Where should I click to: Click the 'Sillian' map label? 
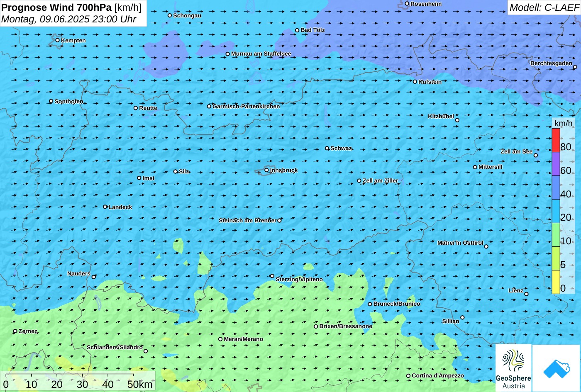(451, 321)
